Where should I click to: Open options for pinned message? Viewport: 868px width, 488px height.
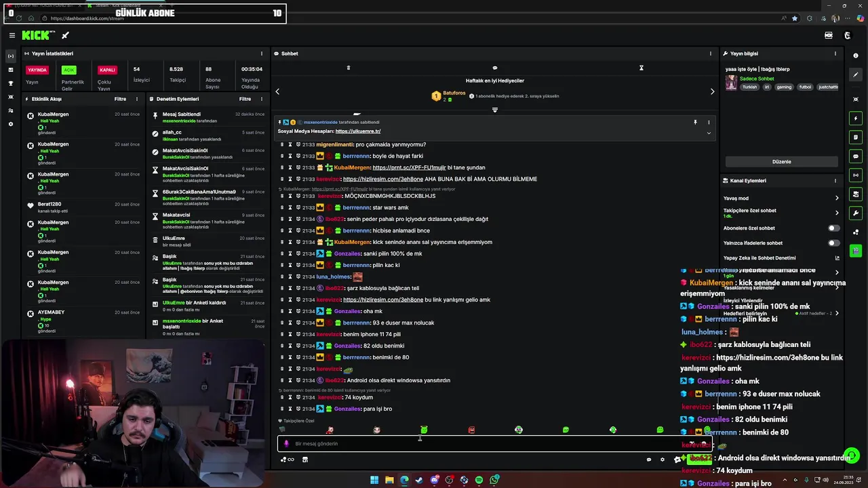(x=709, y=122)
